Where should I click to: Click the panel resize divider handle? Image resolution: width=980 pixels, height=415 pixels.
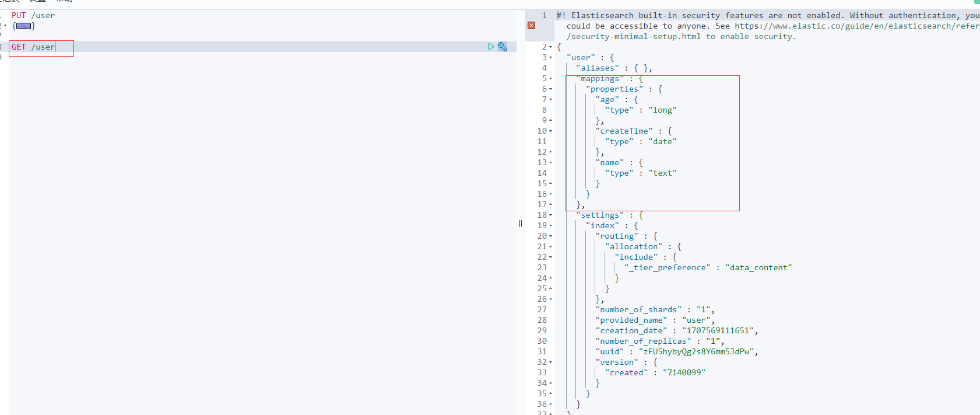coord(520,224)
